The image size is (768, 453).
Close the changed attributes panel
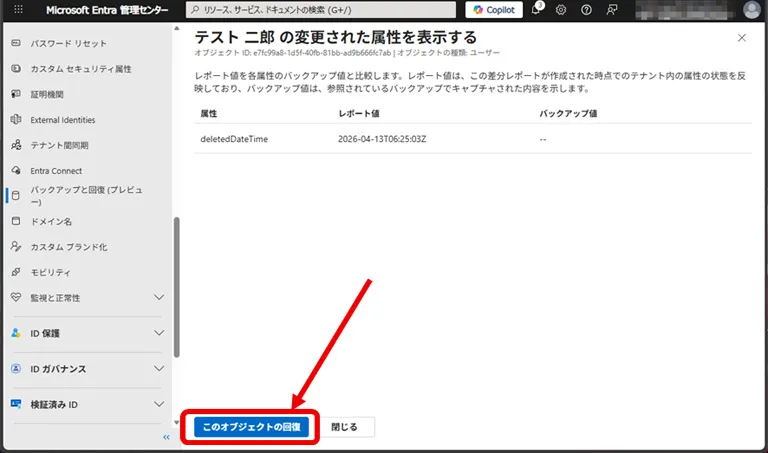click(742, 38)
